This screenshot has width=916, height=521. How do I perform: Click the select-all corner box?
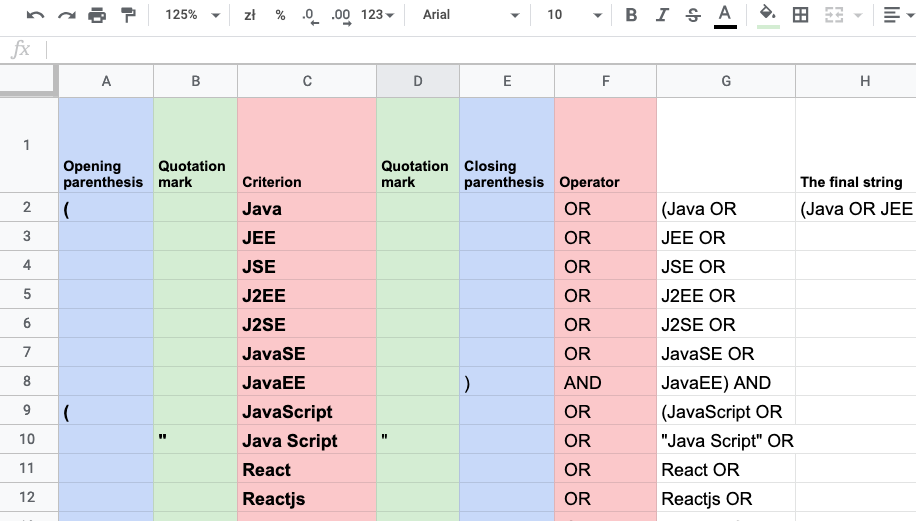click(29, 80)
